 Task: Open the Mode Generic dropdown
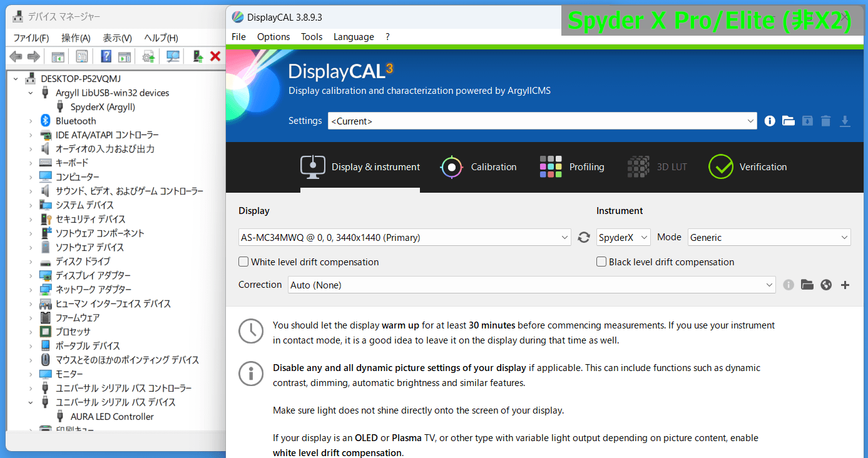pyautogui.click(x=769, y=237)
